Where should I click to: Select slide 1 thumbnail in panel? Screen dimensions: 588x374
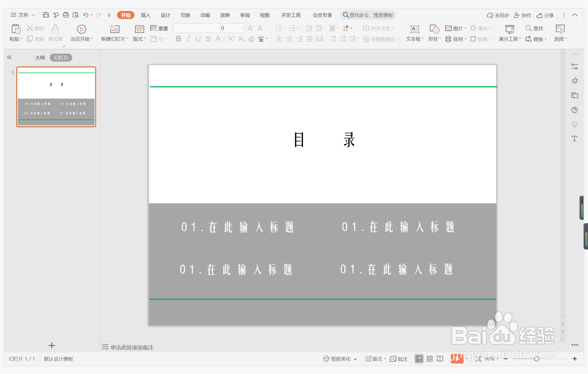(x=56, y=97)
